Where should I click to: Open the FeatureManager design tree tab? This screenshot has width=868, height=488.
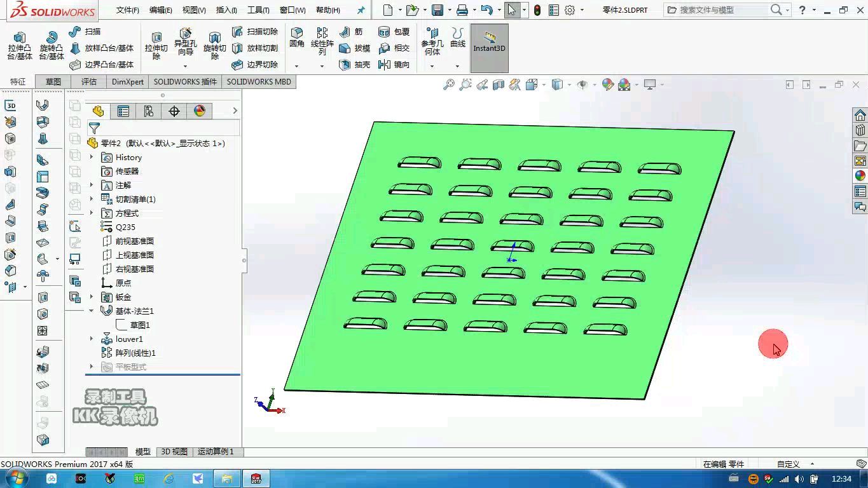[98, 111]
